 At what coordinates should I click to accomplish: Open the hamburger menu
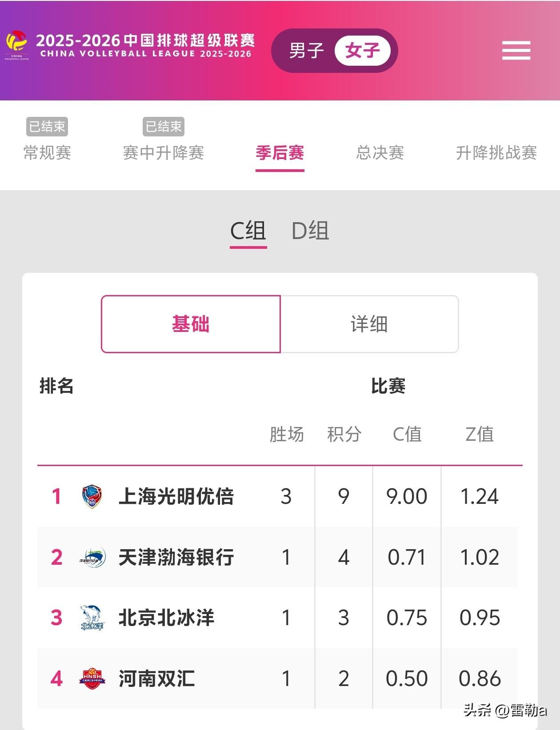point(516,50)
